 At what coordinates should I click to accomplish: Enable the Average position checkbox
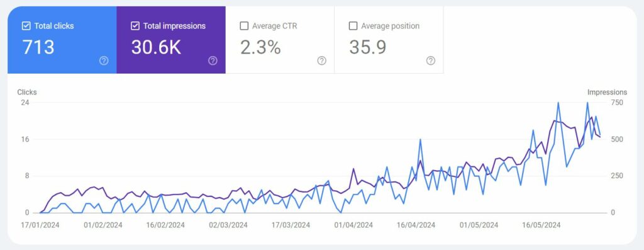tap(353, 26)
